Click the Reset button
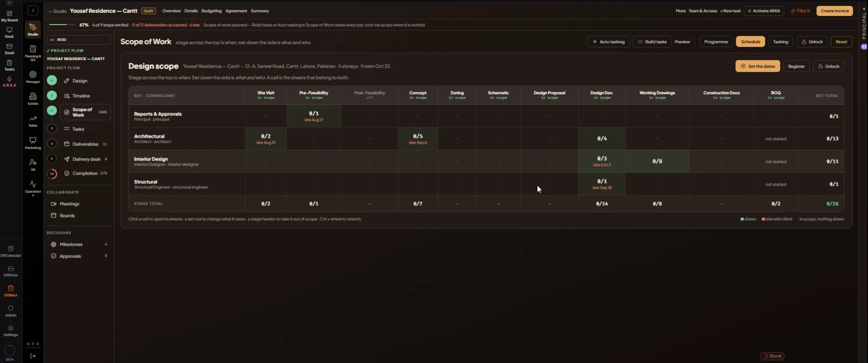868x363 pixels. [841, 42]
